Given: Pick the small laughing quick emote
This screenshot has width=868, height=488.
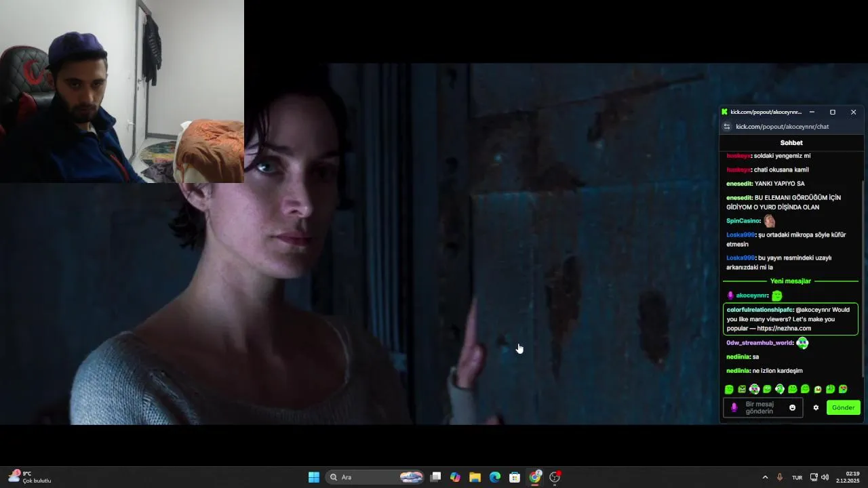Looking at the screenshot, I should pyautogui.click(x=818, y=390).
